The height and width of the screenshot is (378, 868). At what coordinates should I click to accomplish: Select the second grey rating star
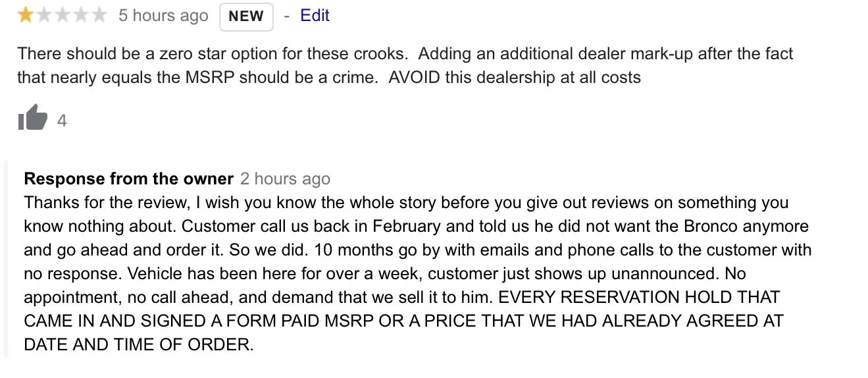click(x=44, y=15)
